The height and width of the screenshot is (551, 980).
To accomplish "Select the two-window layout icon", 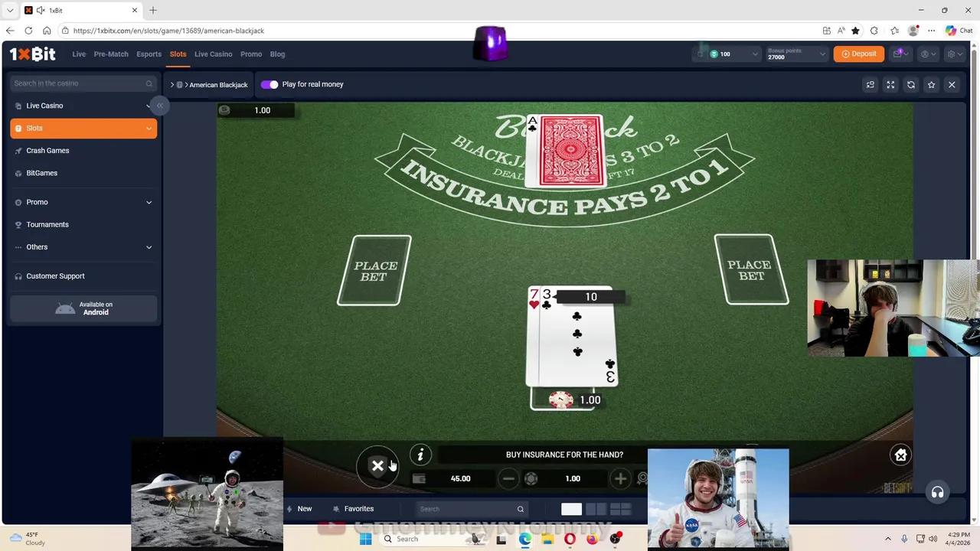I will pos(596,509).
